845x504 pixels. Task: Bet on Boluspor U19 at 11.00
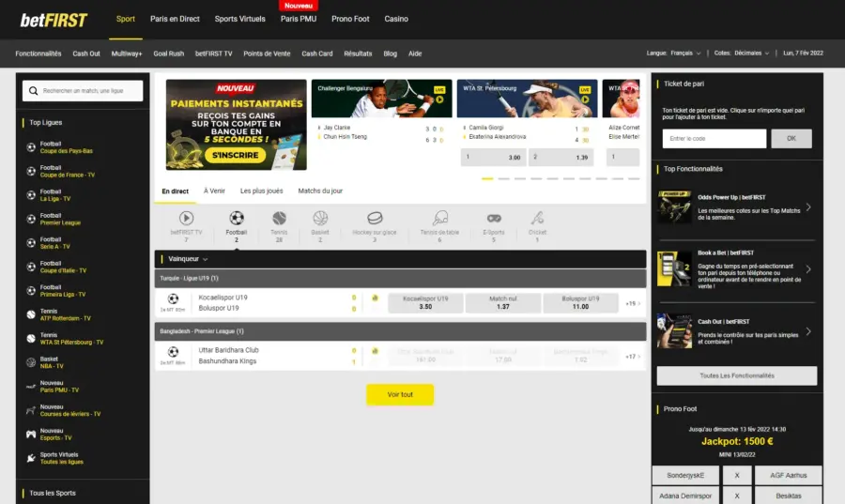click(580, 303)
